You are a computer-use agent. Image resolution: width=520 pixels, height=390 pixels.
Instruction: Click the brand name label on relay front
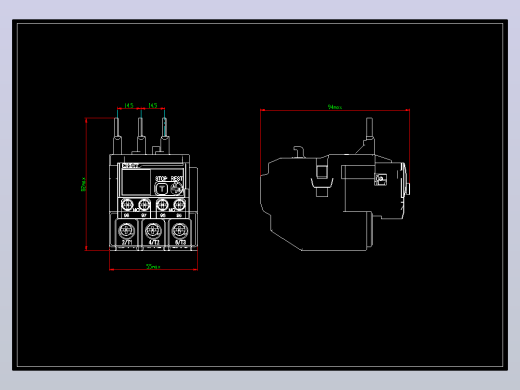pyautogui.click(x=130, y=166)
